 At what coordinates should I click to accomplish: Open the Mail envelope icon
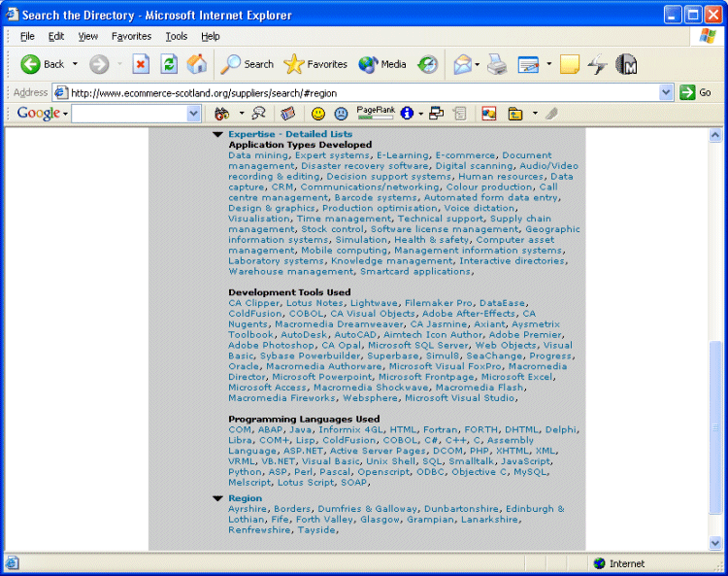462,64
